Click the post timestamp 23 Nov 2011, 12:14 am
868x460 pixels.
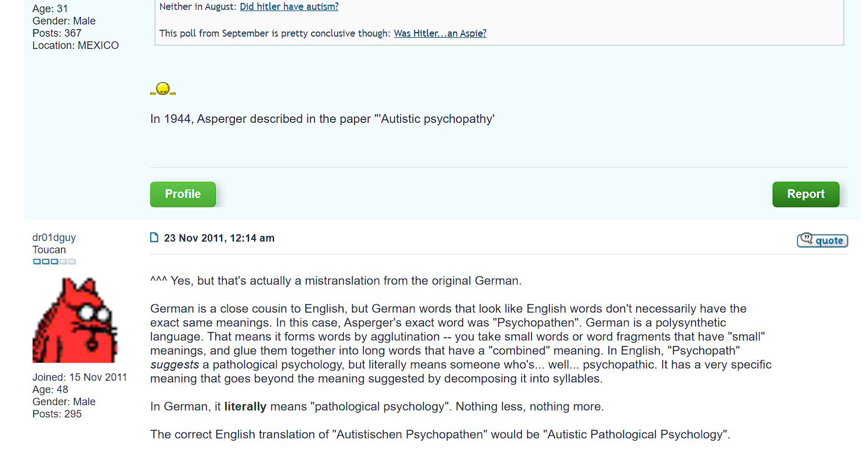coord(219,238)
